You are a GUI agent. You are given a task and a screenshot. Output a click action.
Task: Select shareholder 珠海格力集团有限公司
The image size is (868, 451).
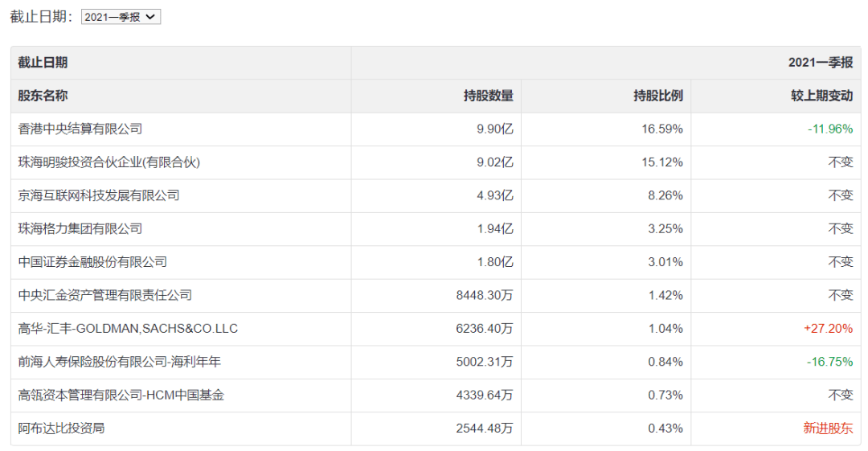80,229
